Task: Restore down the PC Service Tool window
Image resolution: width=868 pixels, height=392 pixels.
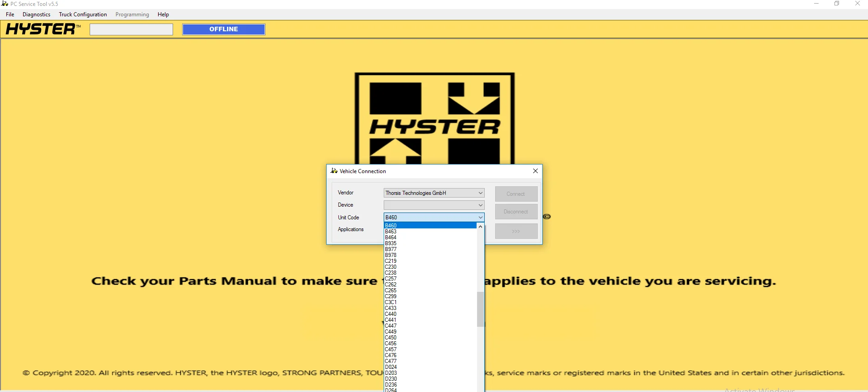Action: [x=836, y=4]
